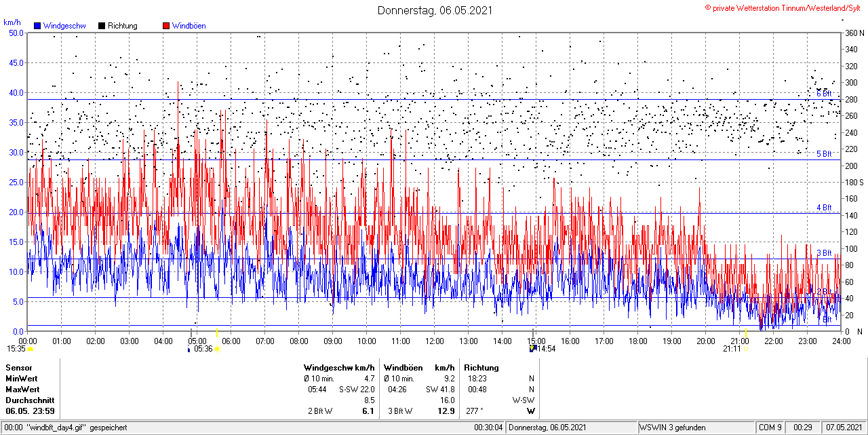Image resolution: width=868 pixels, height=435 pixels.
Task: Click the '8.5' average wind speed value
Action: coord(370,400)
